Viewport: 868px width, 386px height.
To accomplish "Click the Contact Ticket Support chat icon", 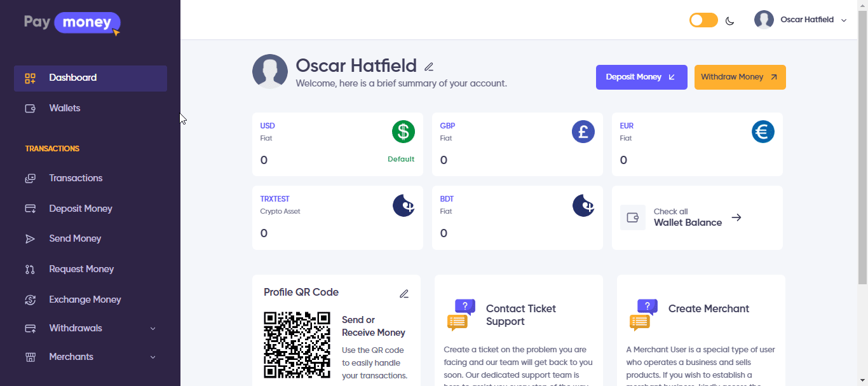I will pos(461,315).
